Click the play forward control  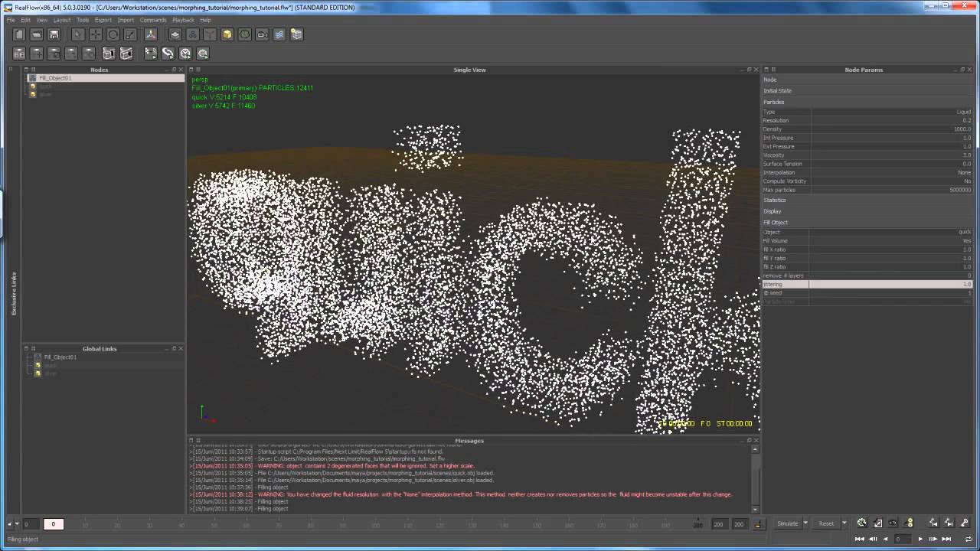[x=920, y=540]
